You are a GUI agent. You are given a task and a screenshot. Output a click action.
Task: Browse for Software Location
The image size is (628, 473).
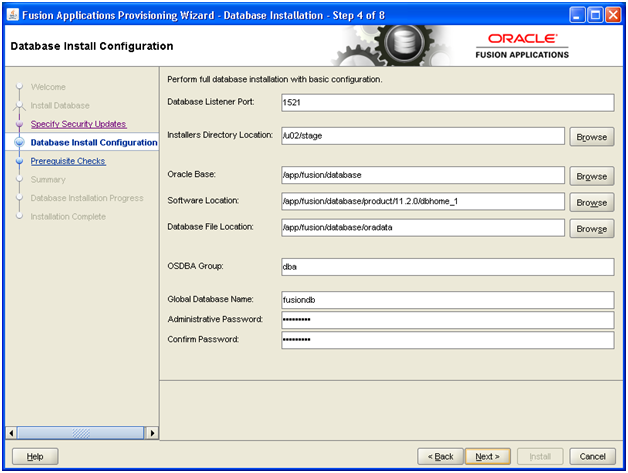coord(592,203)
